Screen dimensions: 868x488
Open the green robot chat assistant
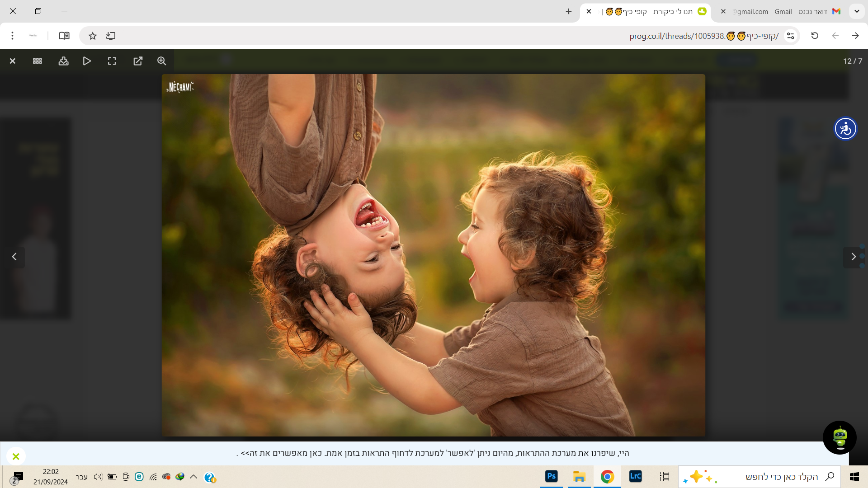(x=840, y=437)
